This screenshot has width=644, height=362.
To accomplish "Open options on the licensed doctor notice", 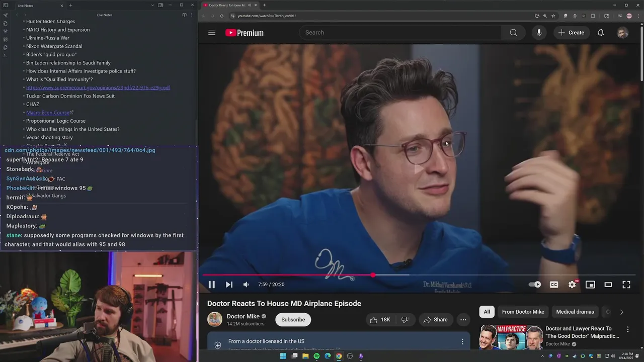I will pyautogui.click(x=462, y=342).
